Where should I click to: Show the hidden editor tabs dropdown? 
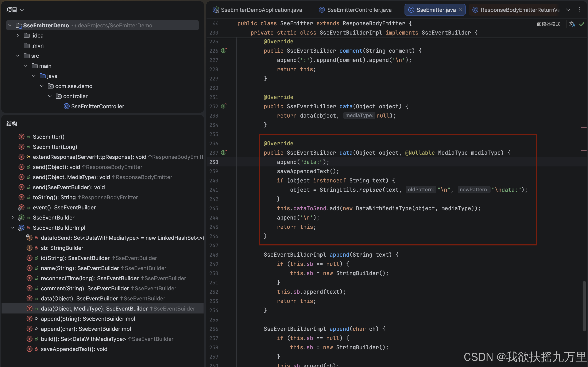click(x=568, y=10)
